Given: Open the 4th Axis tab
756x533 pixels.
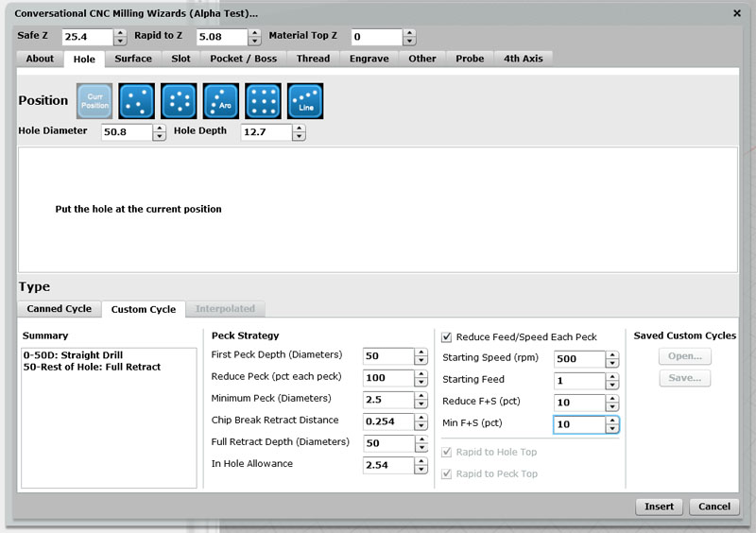Looking at the screenshot, I should pyautogui.click(x=523, y=59).
